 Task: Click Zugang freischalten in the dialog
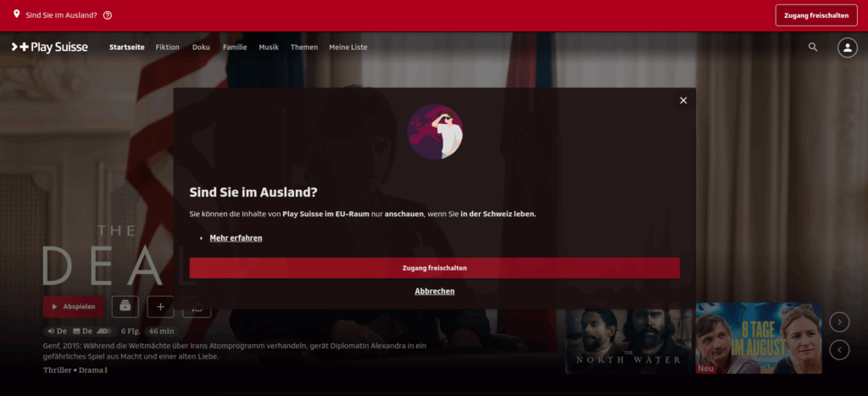[x=435, y=268]
